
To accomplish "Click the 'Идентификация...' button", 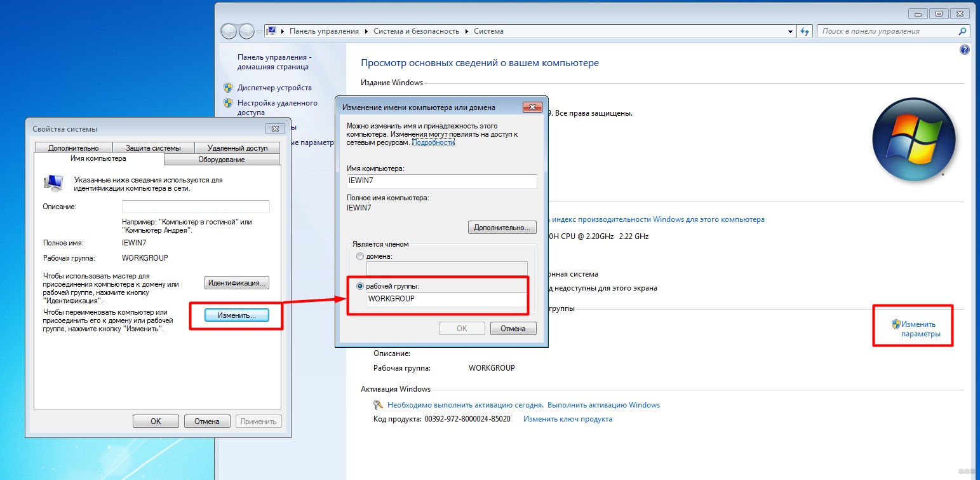I will [x=237, y=282].
